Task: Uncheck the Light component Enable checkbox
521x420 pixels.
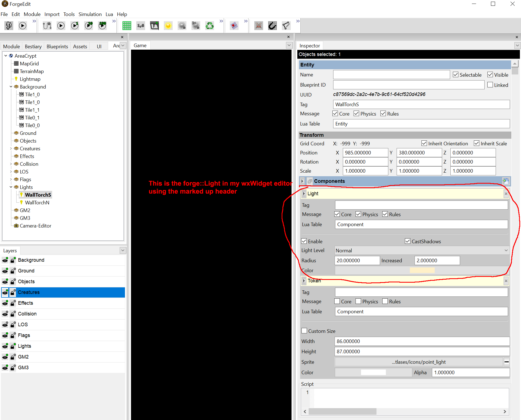Action: point(304,241)
